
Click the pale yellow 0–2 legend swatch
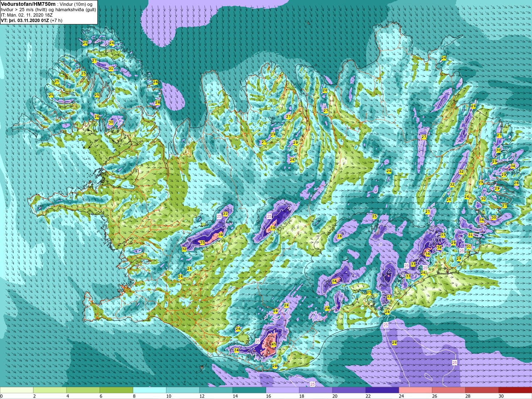click(17, 390)
